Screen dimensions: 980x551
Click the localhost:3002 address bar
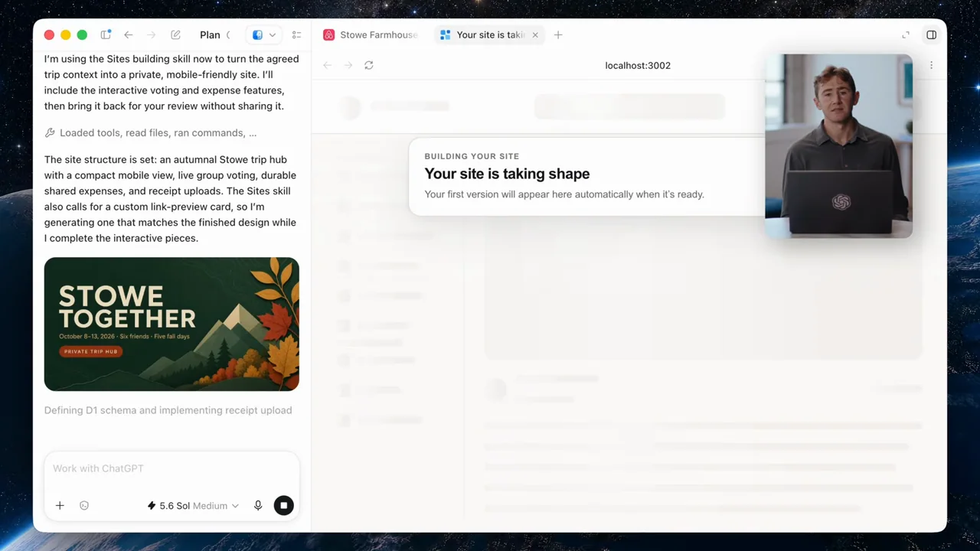(x=638, y=65)
